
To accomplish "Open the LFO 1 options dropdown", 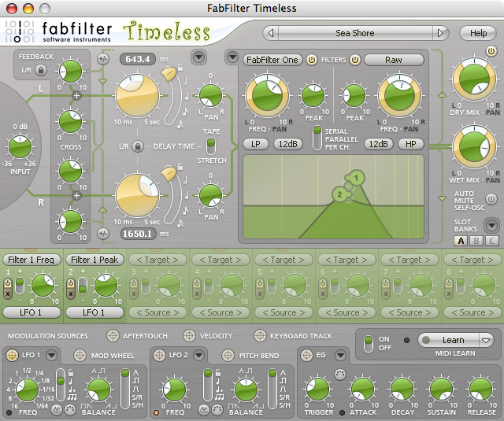I will (51, 355).
